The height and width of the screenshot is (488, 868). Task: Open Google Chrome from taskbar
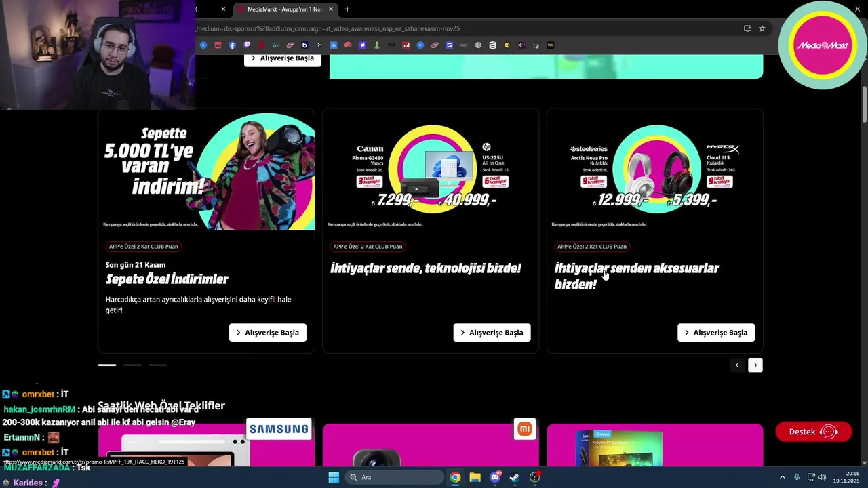[455, 477]
